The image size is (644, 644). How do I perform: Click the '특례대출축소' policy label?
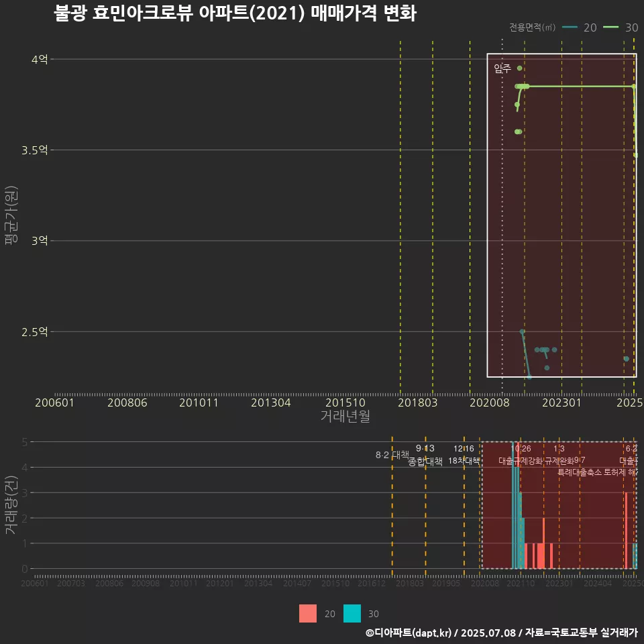point(580,472)
